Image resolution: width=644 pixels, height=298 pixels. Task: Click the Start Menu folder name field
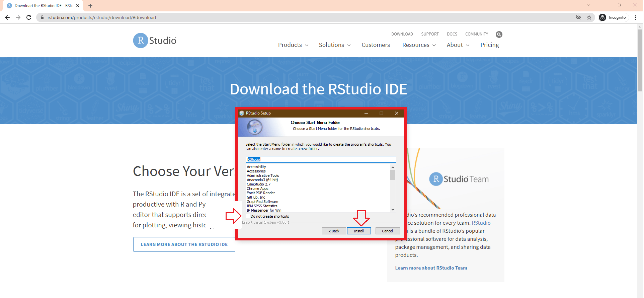point(321,159)
